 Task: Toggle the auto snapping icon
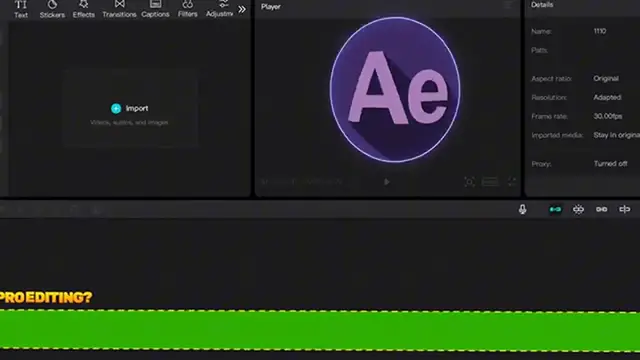pos(578,209)
